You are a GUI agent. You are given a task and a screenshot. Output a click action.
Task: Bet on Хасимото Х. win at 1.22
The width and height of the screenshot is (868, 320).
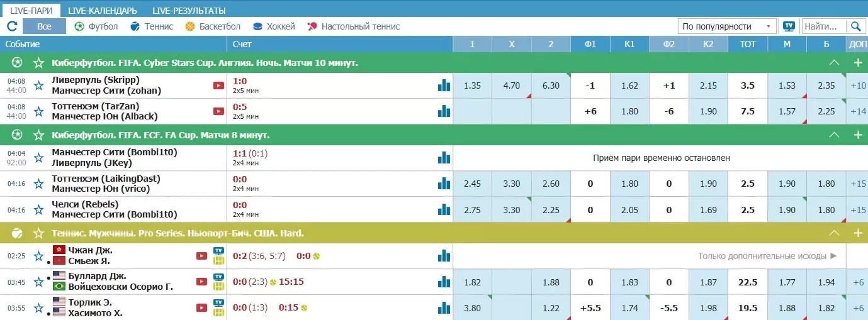pyautogui.click(x=551, y=307)
